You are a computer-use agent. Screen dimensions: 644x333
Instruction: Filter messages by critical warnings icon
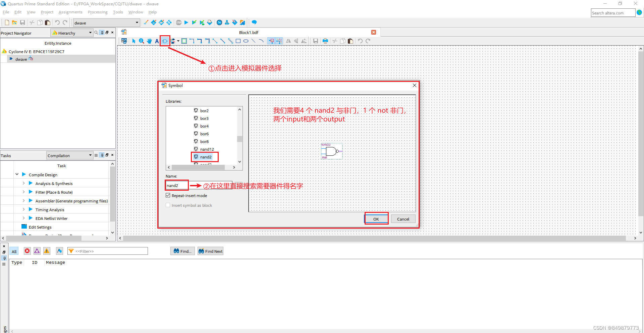pyautogui.click(x=37, y=251)
